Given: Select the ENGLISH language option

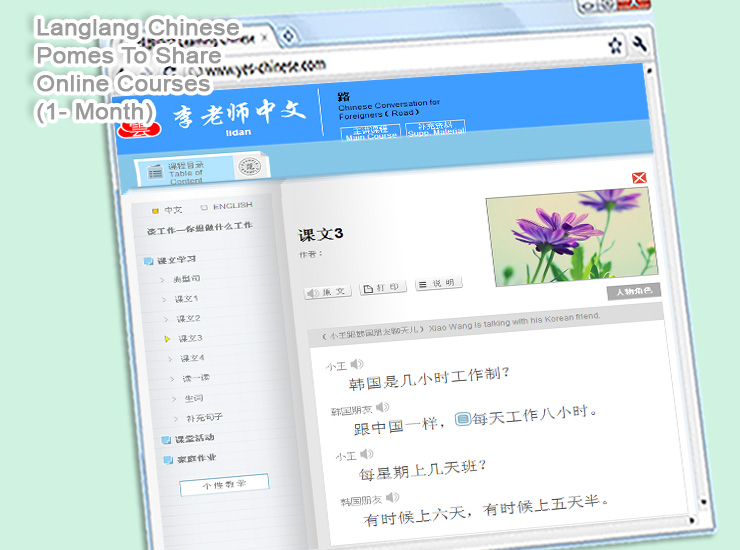Looking at the screenshot, I should pyautogui.click(x=227, y=206).
